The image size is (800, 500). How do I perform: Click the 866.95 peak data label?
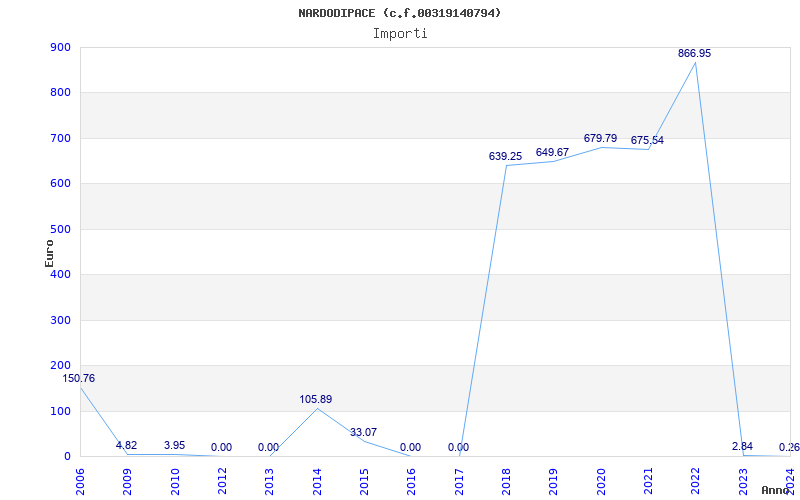click(694, 53)
